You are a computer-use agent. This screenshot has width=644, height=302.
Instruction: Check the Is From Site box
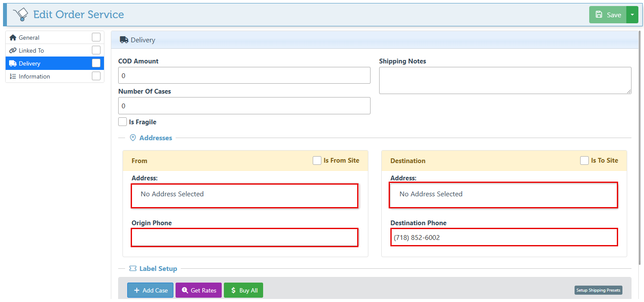coord(317,160)
